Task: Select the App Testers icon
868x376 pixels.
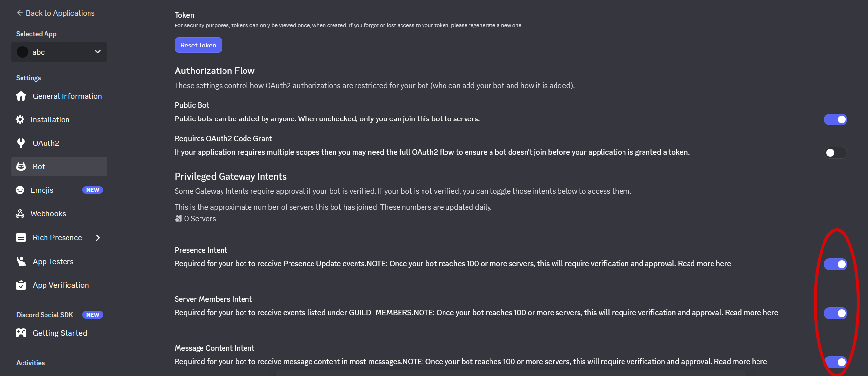Action: click(x=21, y=261)
